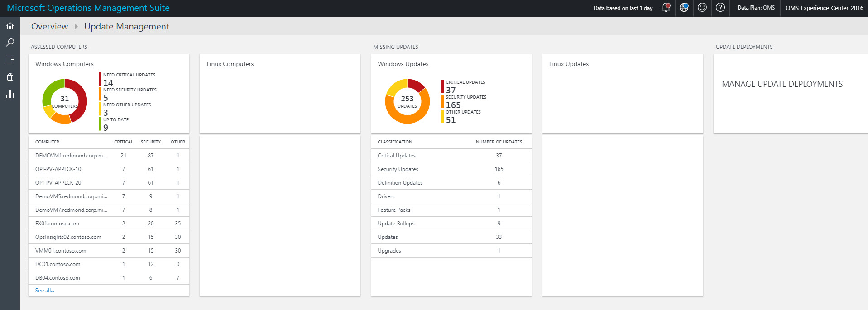Open Definition Updates classification row

point(451,183)
